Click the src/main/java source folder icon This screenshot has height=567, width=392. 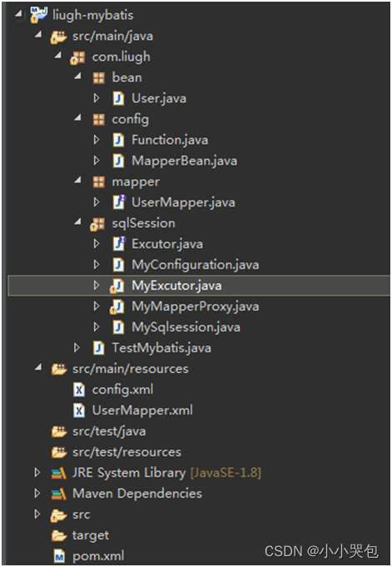tap(58, 36)
